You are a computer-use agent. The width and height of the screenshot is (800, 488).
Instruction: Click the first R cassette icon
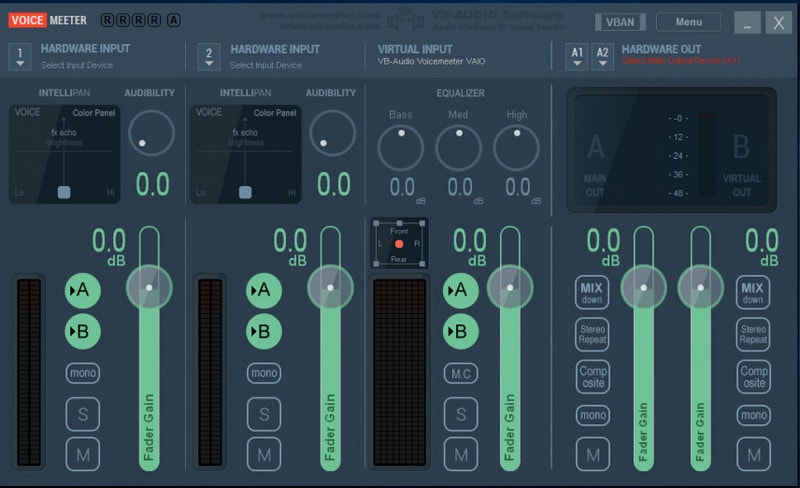pyautogui.click(x=107, y=20)
